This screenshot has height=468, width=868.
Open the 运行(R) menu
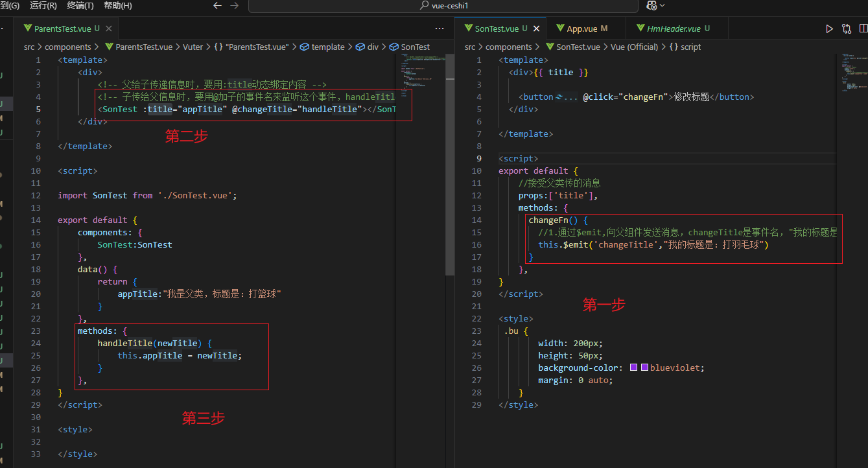43,5
